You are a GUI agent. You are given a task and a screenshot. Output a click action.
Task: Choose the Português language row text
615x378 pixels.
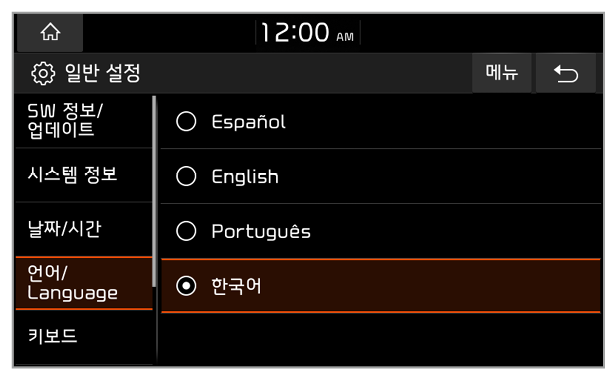[x=261, y=232]
